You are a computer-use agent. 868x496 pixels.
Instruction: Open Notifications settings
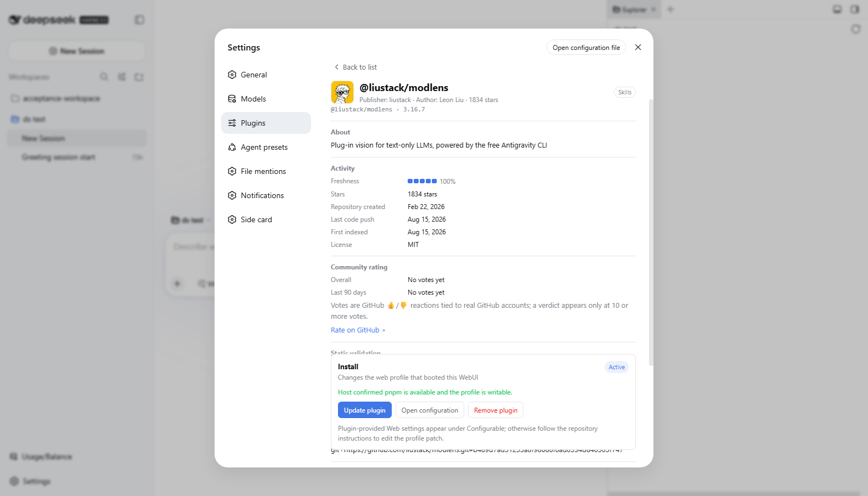tap(266, 195)
